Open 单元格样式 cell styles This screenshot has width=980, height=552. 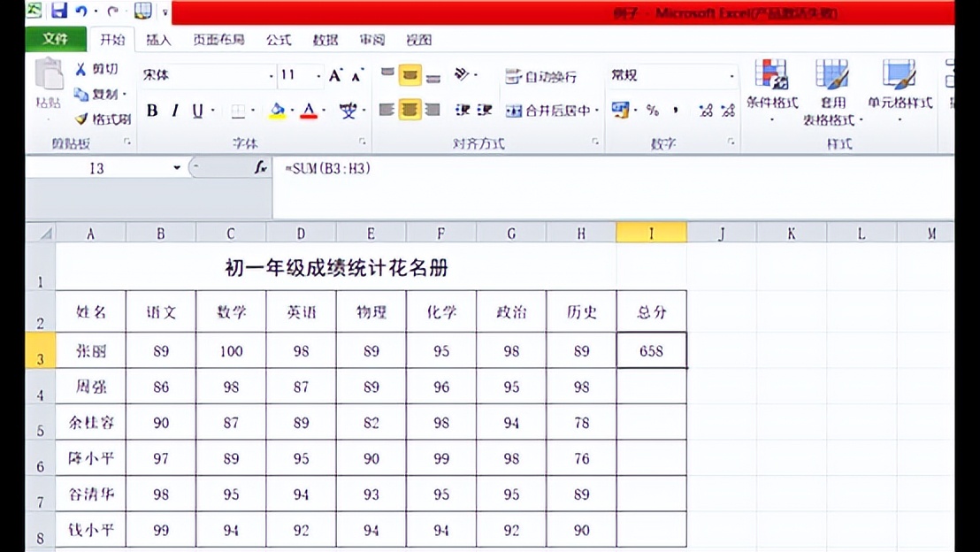point(900,89)
